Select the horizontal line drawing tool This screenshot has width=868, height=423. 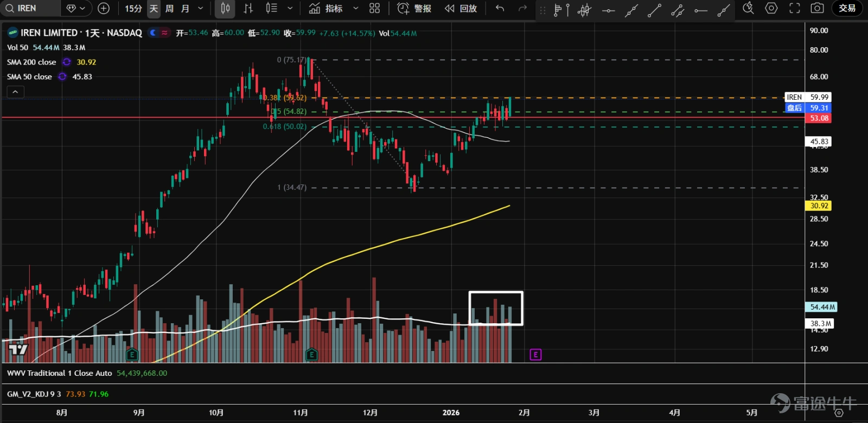[608, 10]
